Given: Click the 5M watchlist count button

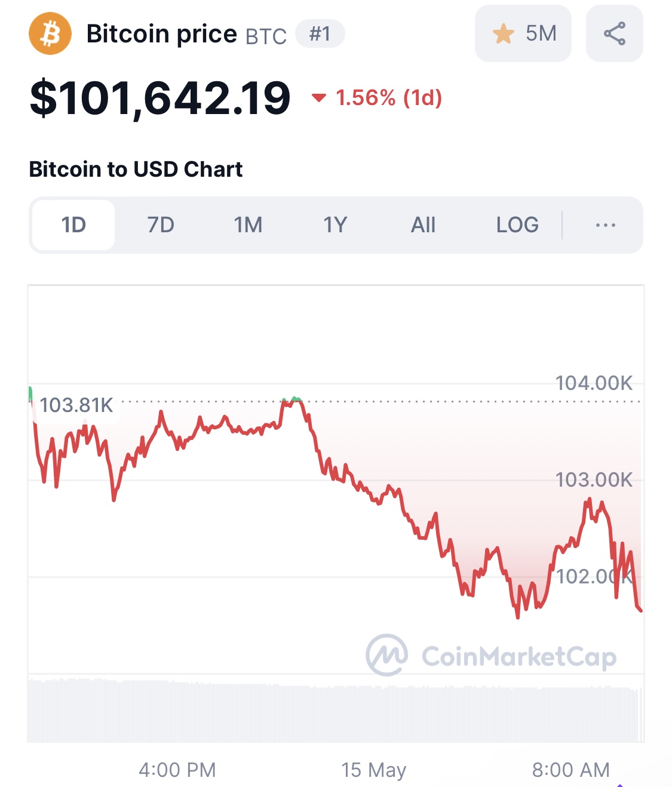Looking at the screenshot, I should (x=523, y=33).
